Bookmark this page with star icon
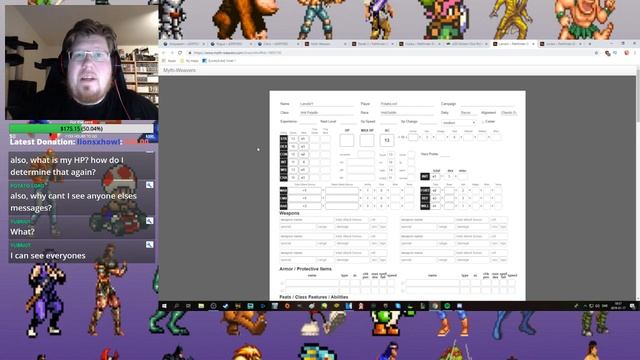640x360 pixels. (596, 53)
